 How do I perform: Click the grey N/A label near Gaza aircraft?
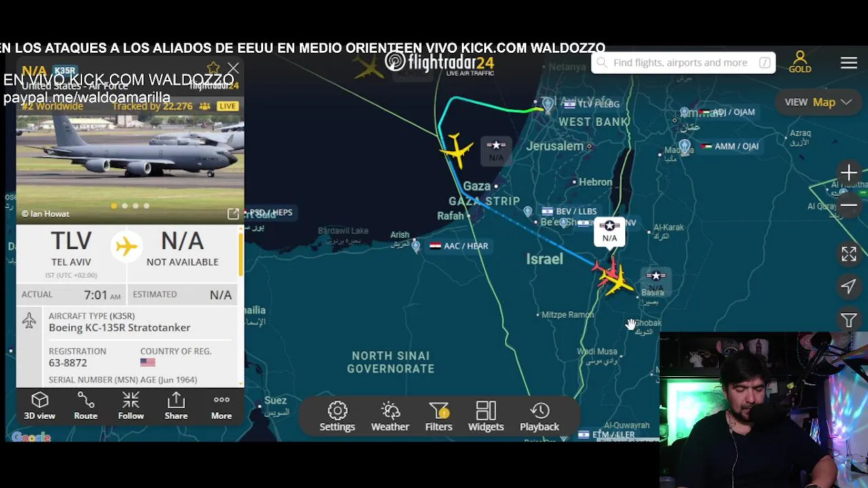point(496,151)
